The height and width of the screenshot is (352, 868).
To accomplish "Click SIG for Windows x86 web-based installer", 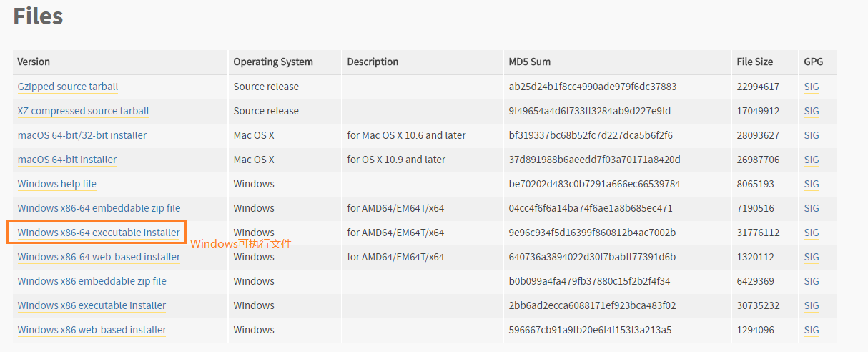I will tap(812, 330).
